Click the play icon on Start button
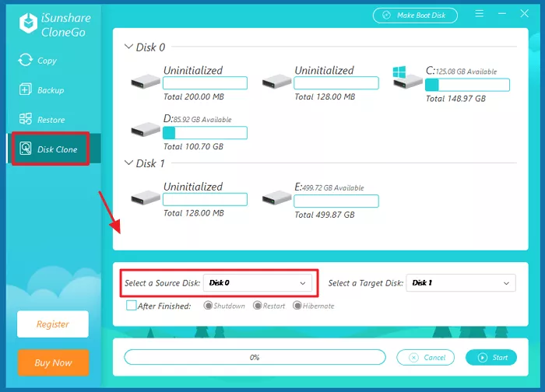 483,357
